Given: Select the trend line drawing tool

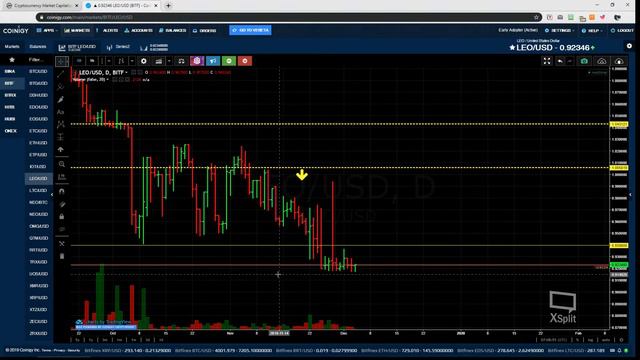Looking at the screenshot, I should pyautogui.click(x=61, y=74).
